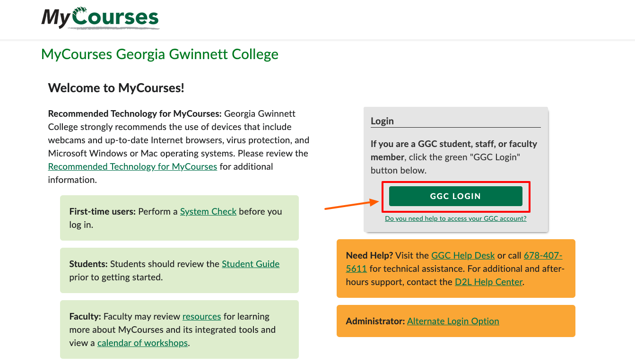Viewport: 635px width, 364px height.
Task: Click the green GGC LOGIN button
Action: tap(455, 196)
